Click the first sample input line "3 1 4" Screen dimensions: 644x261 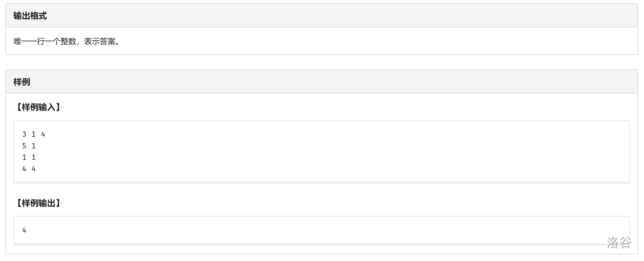(x=34, y=134)
